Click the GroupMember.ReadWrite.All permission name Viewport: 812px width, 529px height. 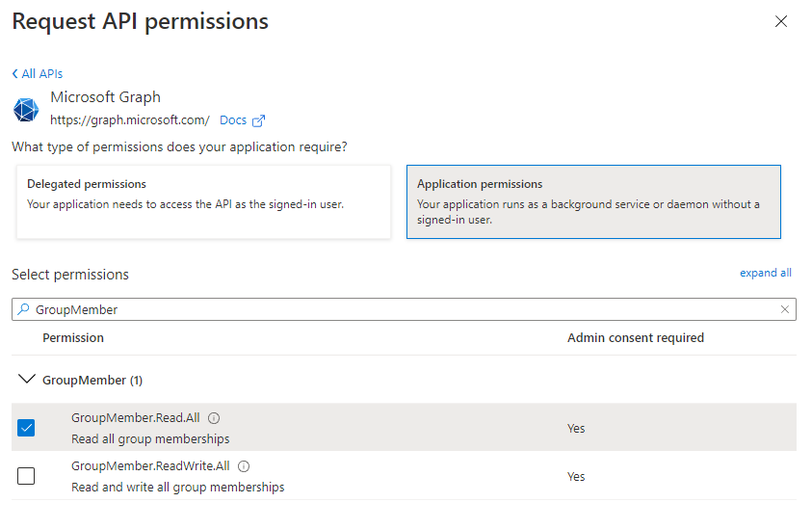click(x=150, y=466)
